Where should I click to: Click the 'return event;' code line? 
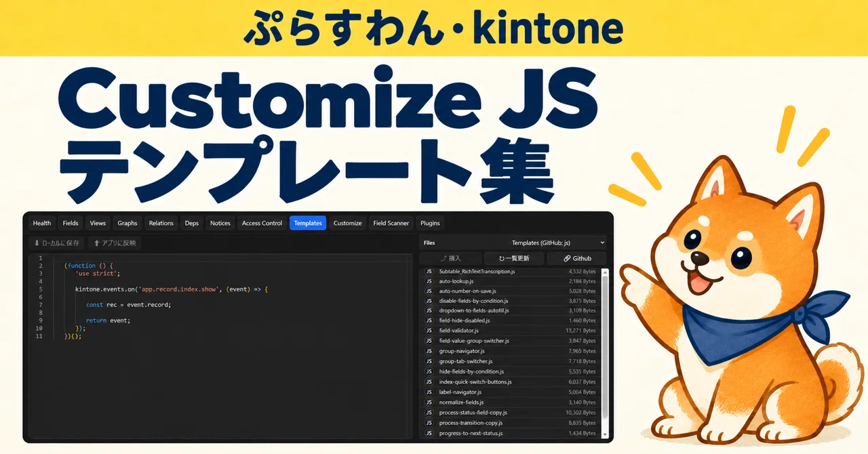(108, 321)
